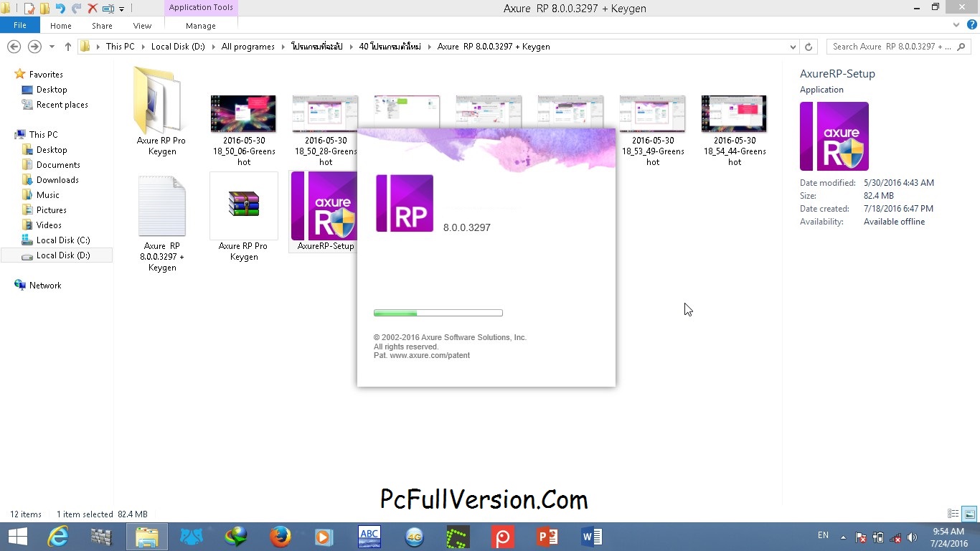The image size is (980, 551).
Task: Expand the chevron after 'This PC' breadcrumb
Action: click(142, 47)
